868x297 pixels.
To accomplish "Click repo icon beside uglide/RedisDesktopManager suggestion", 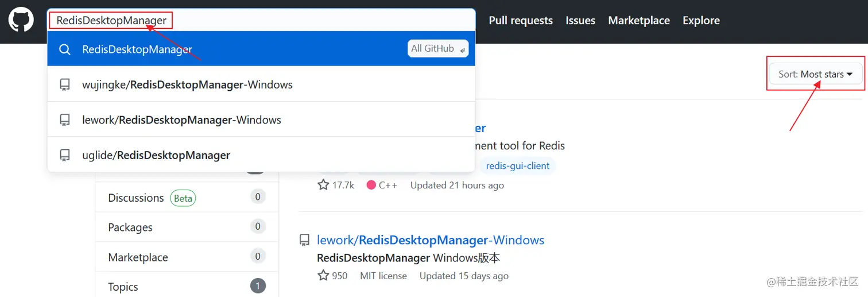I will (x=65, y=155).
